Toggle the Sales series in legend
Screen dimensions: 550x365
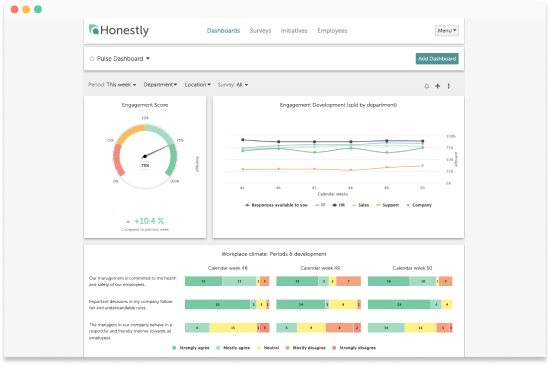point(361,205)
